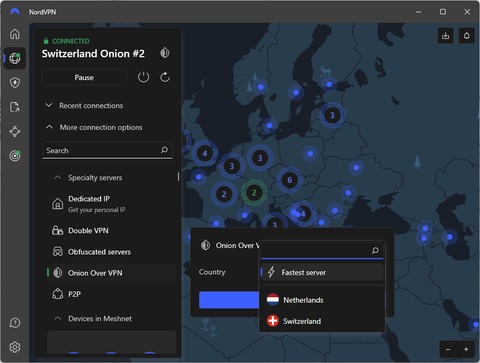480x363 pixels.
Task: Open the notifications bell
Action: (467, 36)
